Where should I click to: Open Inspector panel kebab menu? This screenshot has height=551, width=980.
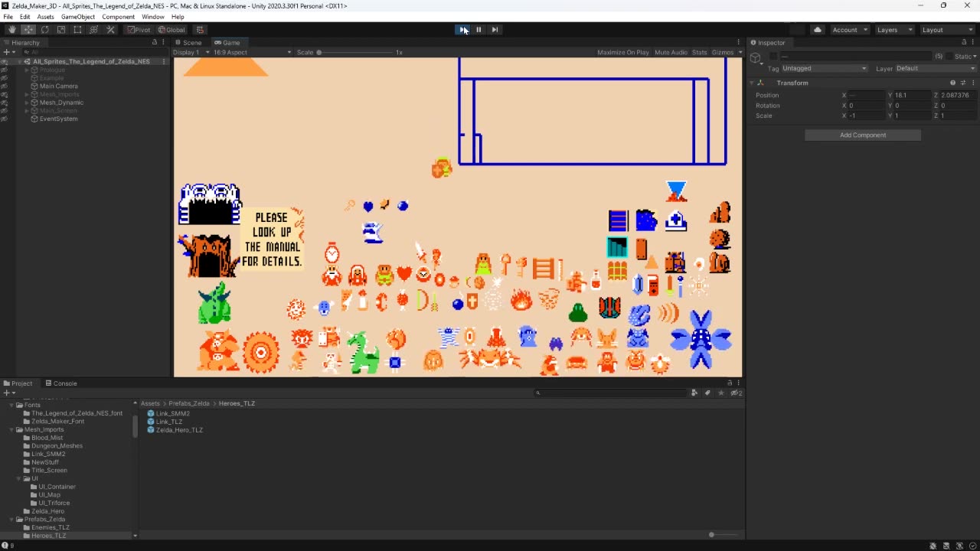pyautogui.click(x=973, y=42)
